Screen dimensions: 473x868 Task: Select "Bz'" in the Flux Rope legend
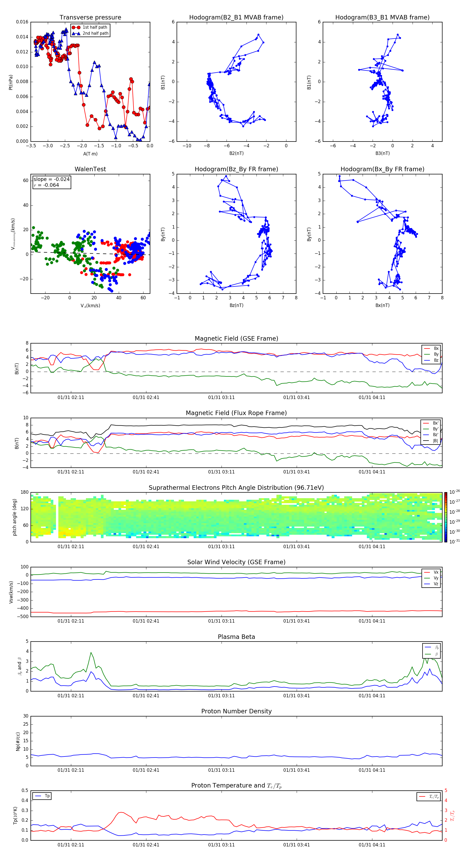pos(431,435)
